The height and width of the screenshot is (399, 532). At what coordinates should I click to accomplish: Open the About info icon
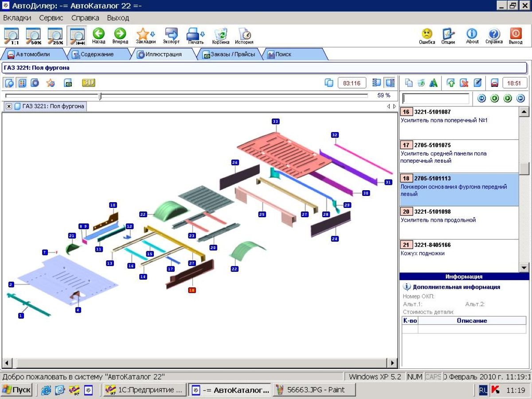tap(472, 36)
